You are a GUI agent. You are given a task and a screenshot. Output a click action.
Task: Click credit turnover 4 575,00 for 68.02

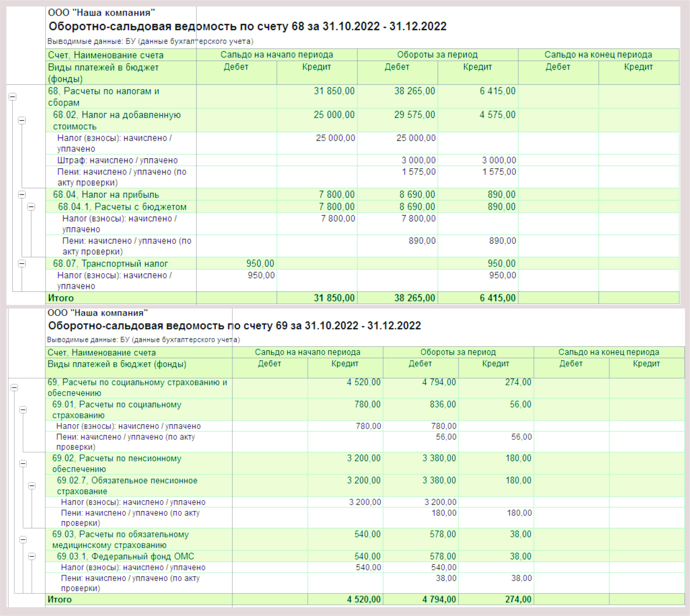(497, 115)
